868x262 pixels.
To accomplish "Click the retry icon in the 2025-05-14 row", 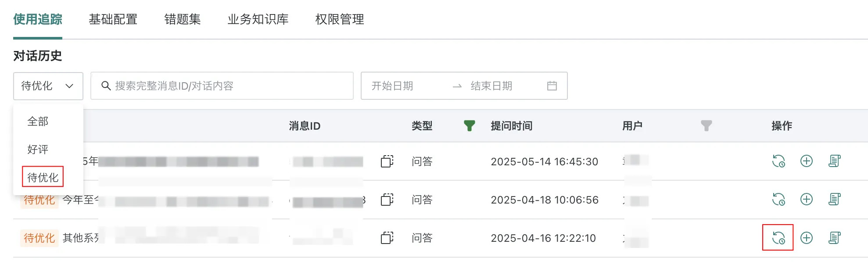I will 778,161.
